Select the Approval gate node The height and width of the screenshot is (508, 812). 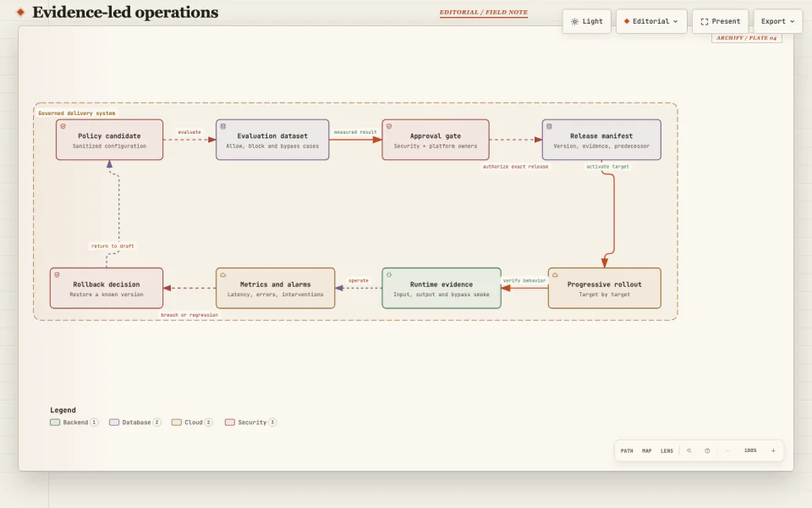coord(436,140)
